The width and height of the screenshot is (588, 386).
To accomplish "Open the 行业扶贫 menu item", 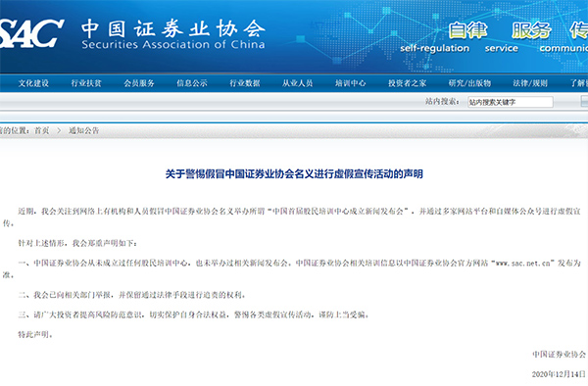I will (86, 83).
